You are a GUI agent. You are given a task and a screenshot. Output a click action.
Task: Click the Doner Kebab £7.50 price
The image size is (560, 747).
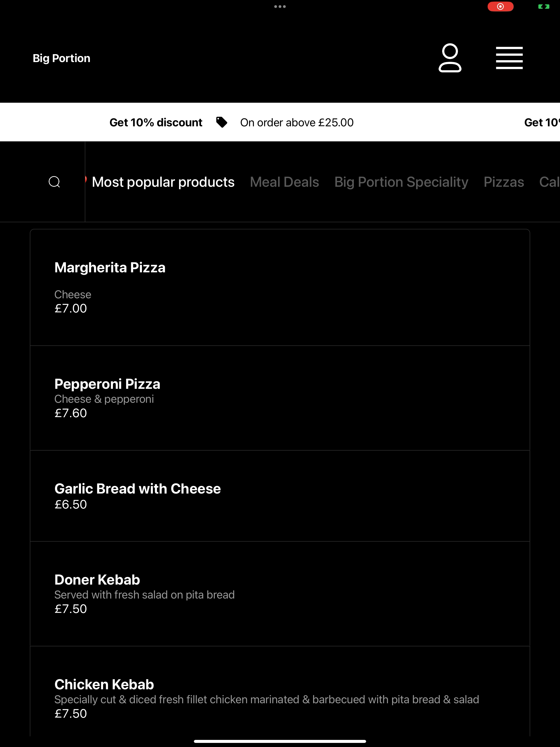[x=71, y=609]
